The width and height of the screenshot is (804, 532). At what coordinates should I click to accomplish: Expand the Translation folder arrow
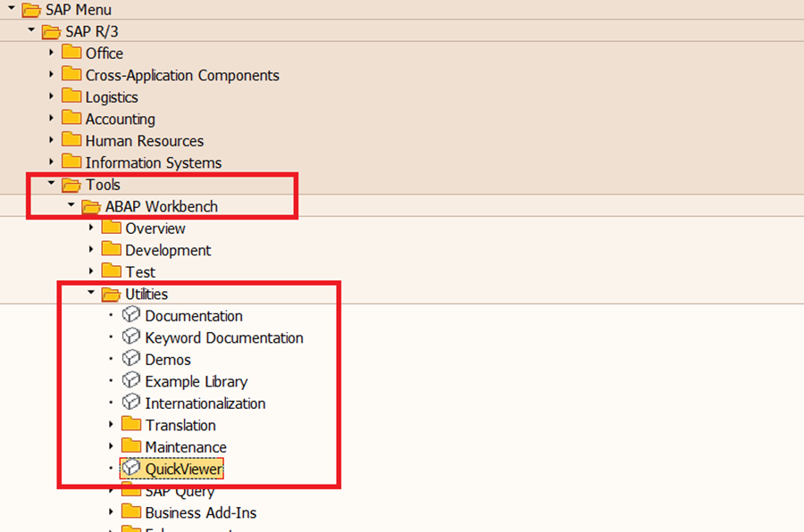pos(112,424)
